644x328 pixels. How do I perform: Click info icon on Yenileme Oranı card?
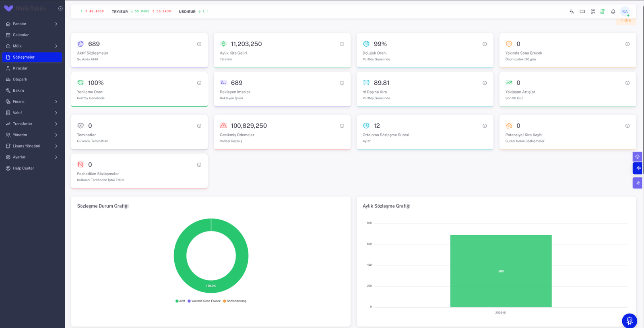199,83
